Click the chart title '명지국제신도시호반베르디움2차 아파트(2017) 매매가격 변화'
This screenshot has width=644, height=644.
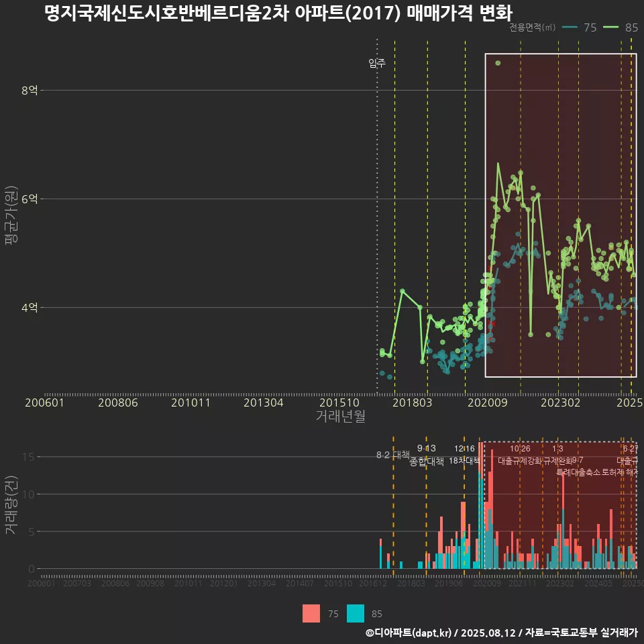[278, 13]
